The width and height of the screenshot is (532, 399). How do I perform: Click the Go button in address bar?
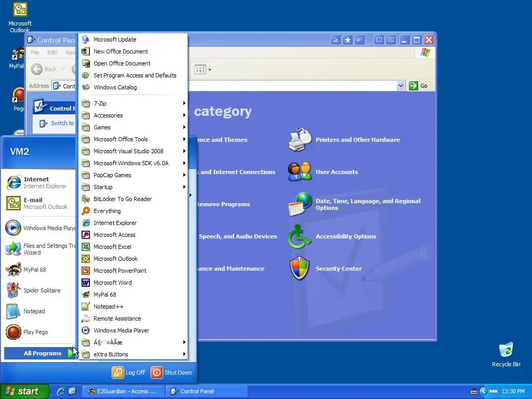tap(418, 86)
